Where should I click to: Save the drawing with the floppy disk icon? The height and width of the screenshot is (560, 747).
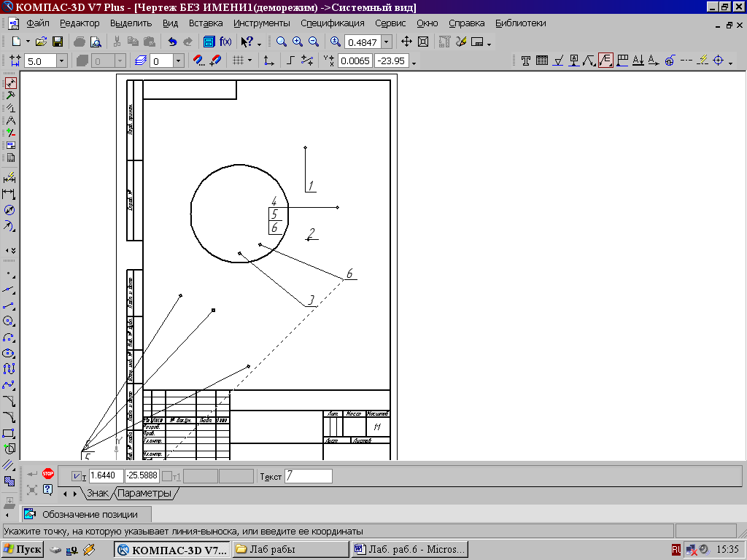57,42
